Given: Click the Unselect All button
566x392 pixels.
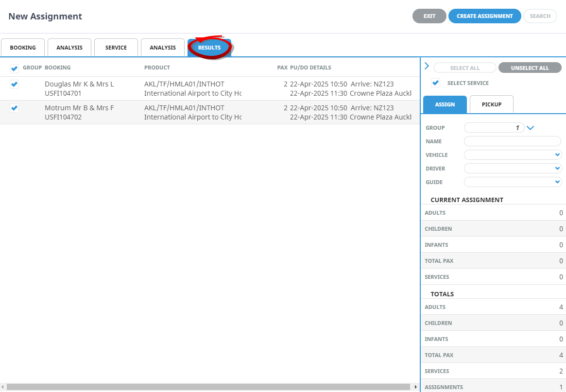Looking at the screenshot, I should pyautogui.click(x=530, y=68).
